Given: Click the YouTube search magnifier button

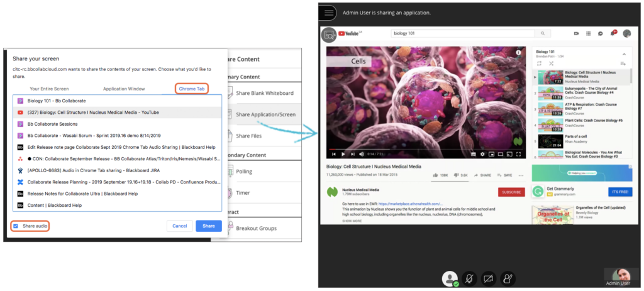Looking at the screenshot, I should pyautogui.click(x=543, y=34).
